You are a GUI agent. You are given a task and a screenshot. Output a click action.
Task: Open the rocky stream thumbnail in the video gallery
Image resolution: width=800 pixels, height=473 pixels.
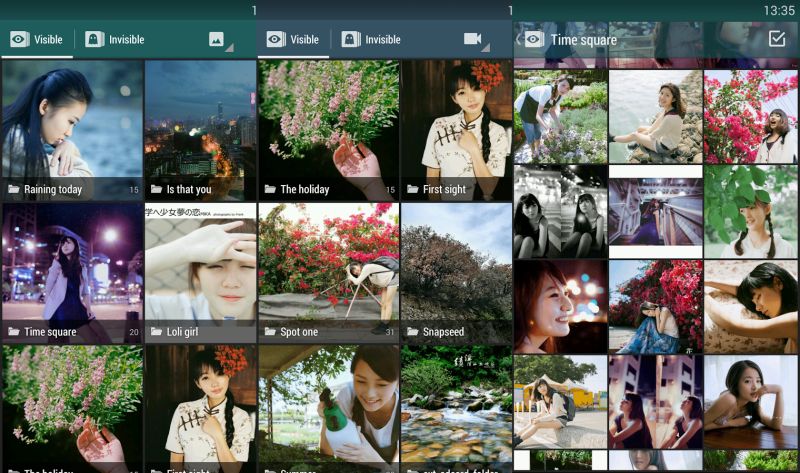(x=457, y=409)
